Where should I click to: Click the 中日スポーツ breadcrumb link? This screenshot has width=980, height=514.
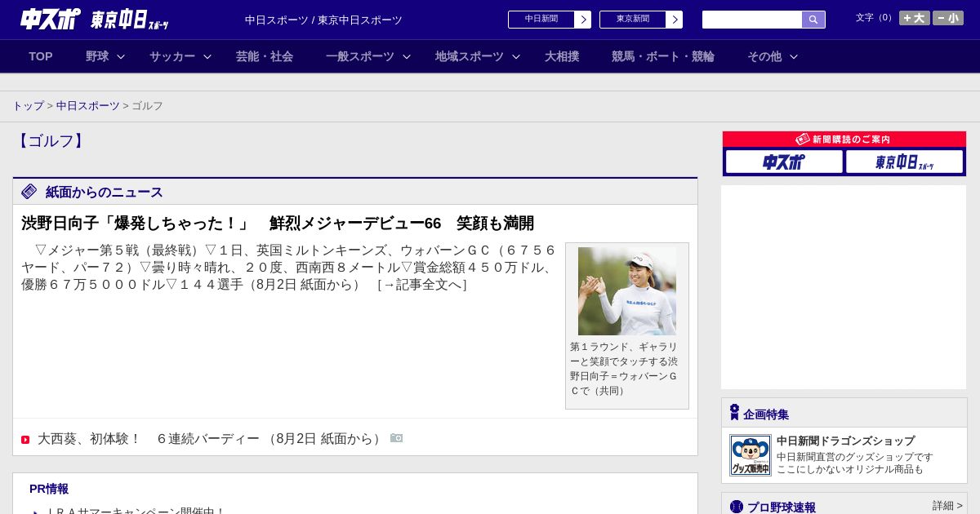click(88, 106)
